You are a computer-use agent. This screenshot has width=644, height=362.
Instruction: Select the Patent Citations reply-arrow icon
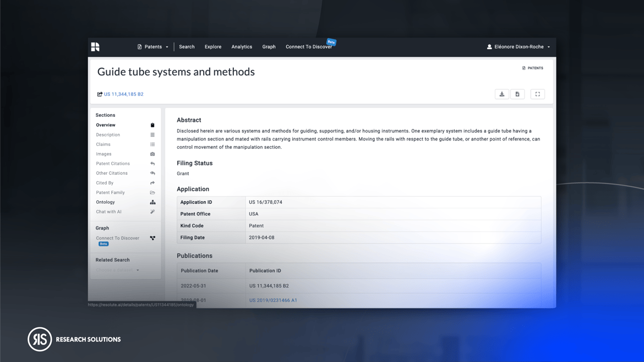click(153, 163)
